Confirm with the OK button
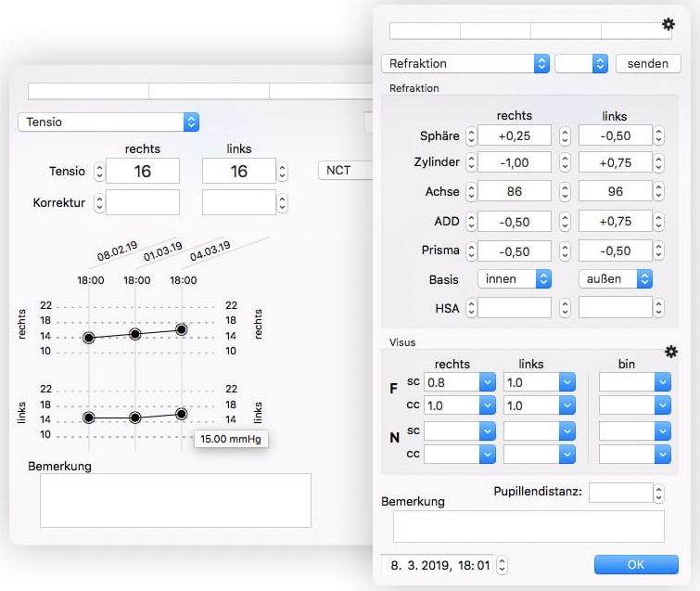Screen dimensions: 700x591 pos(636,565)
